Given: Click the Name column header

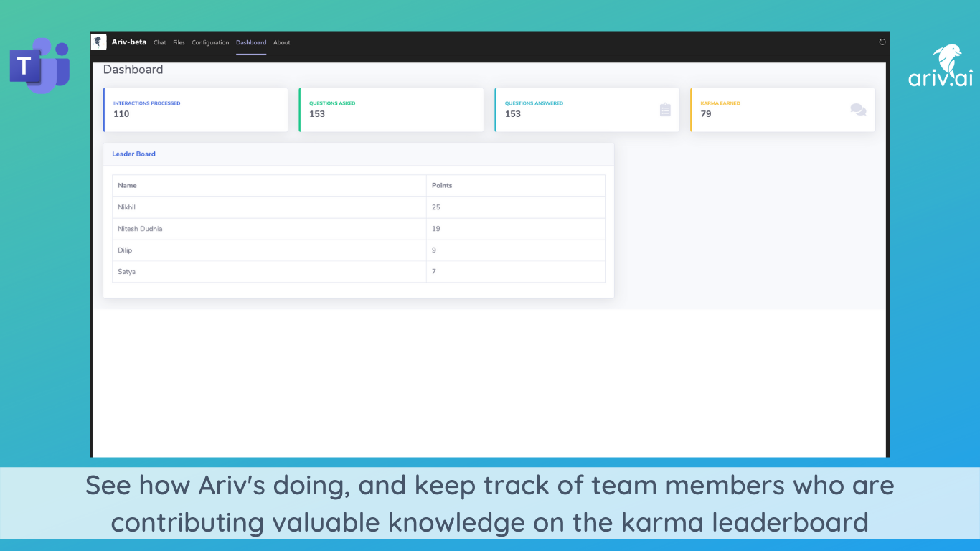Looking at the screenshot, I should [x=127, y=186].
